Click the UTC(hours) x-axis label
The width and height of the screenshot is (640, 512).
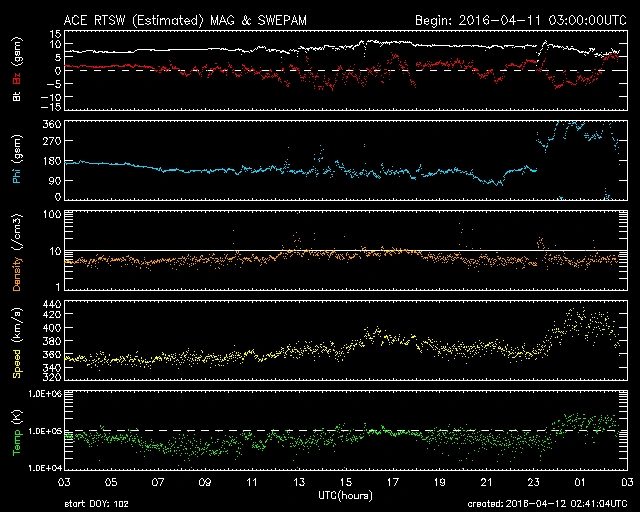[347, 496]
